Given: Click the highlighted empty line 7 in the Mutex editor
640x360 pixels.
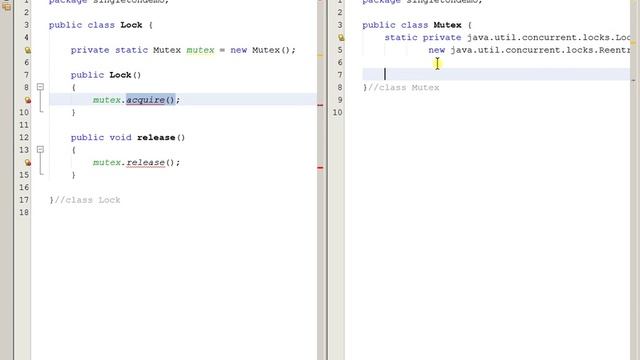Looking at the screenshot, I should coord(496,74).
